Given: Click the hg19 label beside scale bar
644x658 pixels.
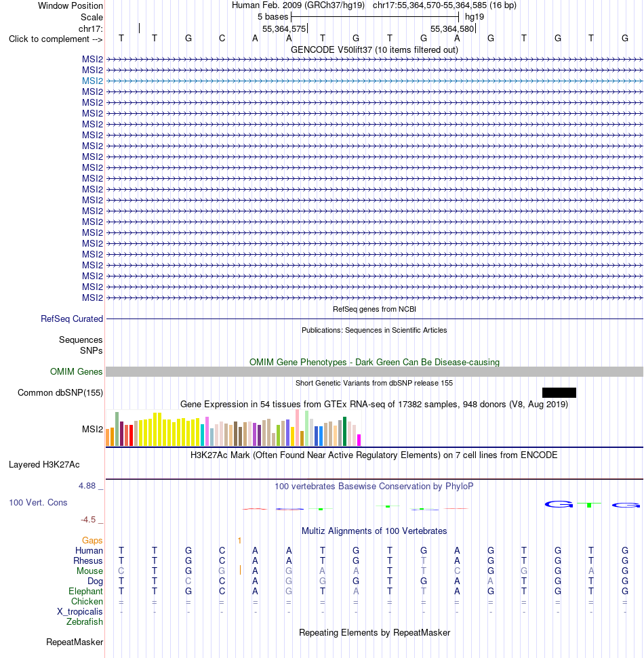Looking at the screenshot, I should (475, 17).
